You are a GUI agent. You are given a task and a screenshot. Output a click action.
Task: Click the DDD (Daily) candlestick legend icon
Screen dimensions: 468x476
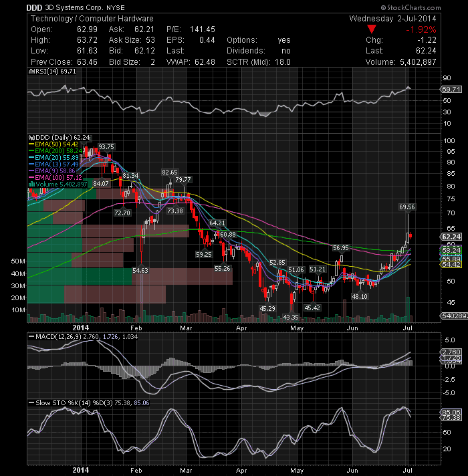pos(31,138)
